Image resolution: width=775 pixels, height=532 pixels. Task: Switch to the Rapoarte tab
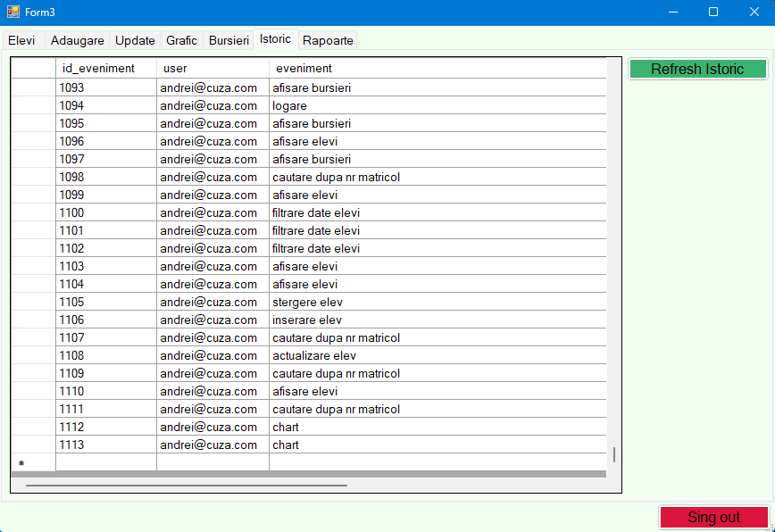pyautogui.click(x=327, y=40)
